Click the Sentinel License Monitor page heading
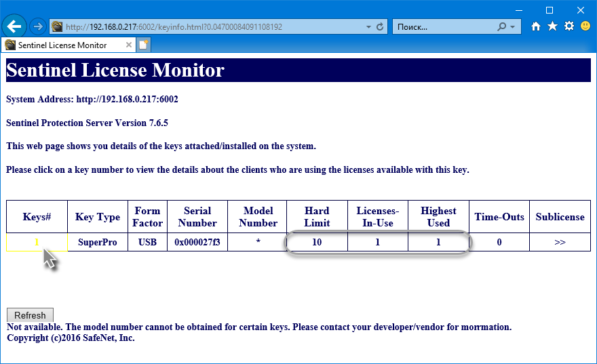 (115, 70)
